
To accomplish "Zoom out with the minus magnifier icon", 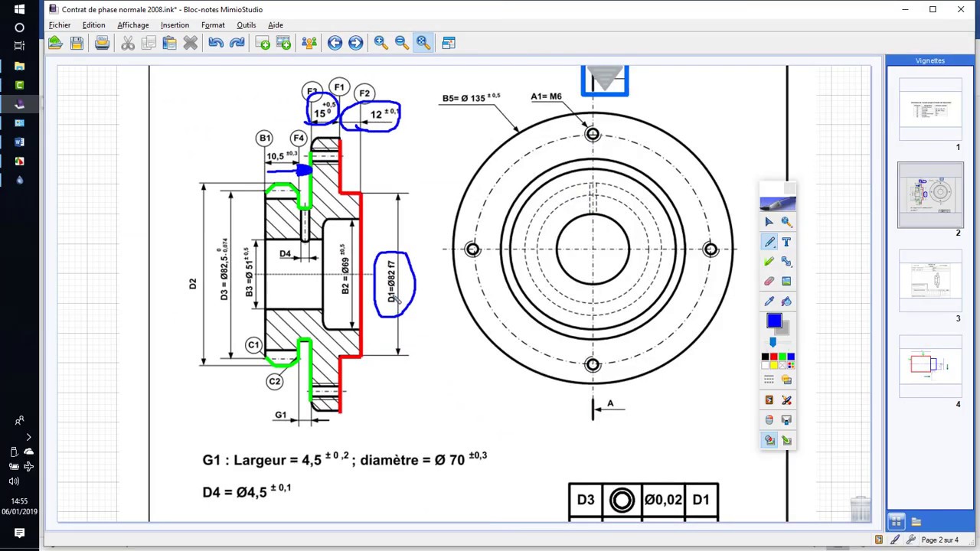I will [402, 43].
